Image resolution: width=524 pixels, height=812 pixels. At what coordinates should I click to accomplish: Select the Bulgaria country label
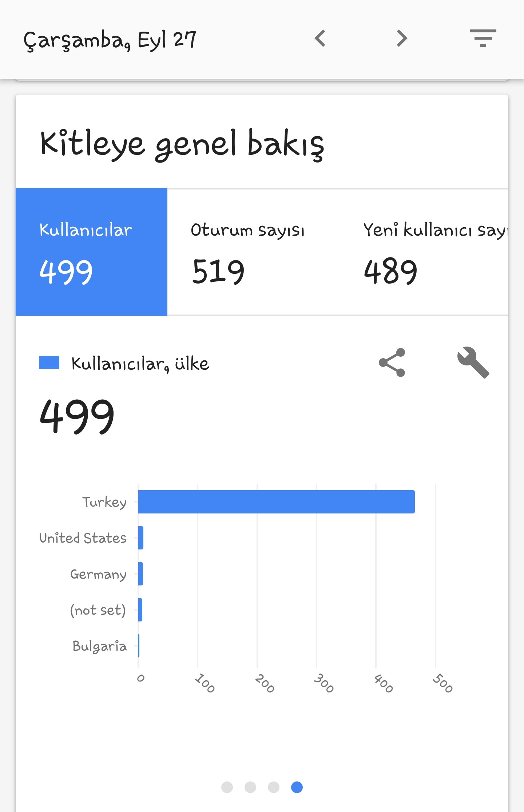pyautogui.click(x=100, y=646)
